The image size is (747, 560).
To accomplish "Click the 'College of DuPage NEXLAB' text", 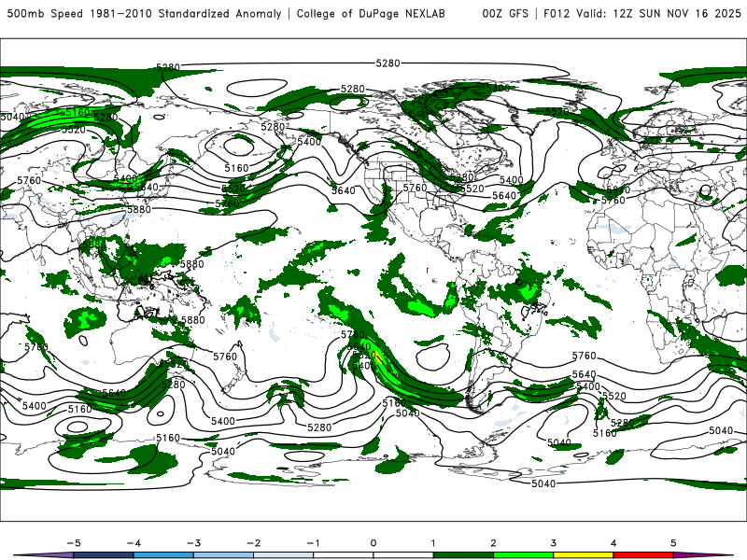I will point(371,13).
